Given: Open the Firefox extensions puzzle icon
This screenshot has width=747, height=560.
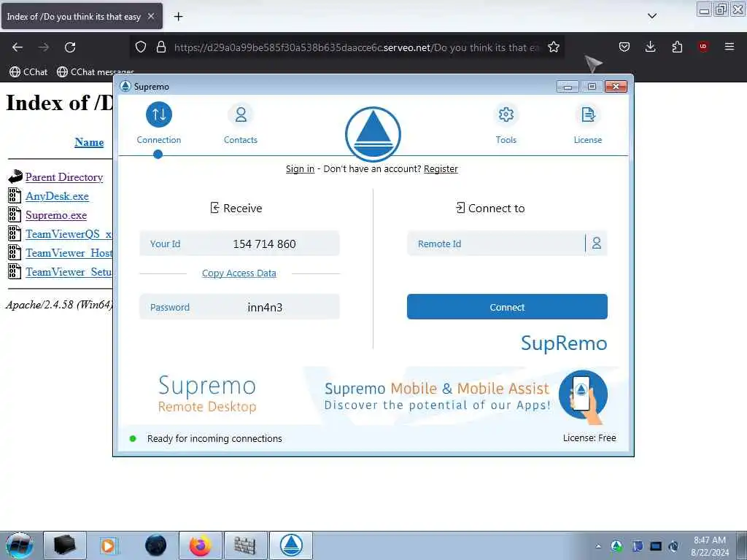Looking at the screenshot, I should coord(677,47).
